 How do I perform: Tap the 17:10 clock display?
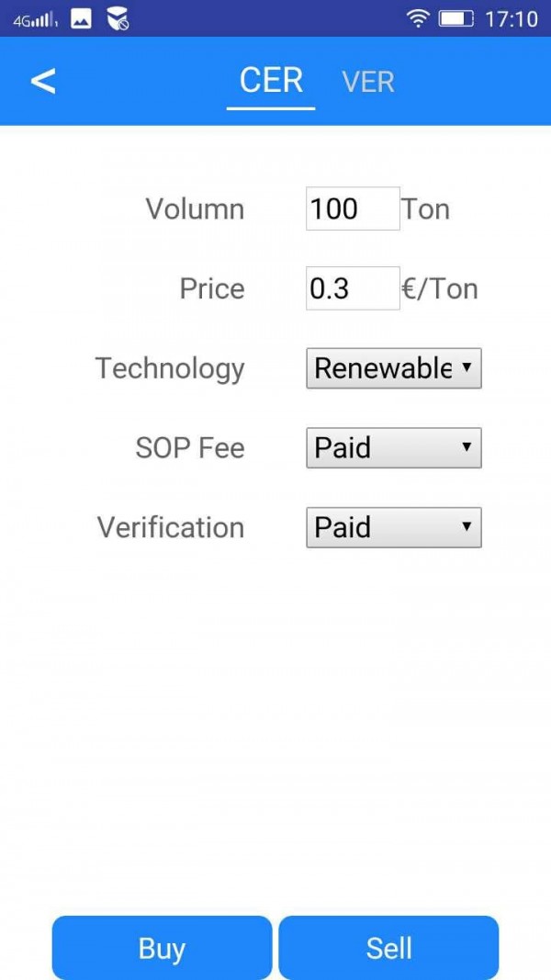[x=512, y=17]
